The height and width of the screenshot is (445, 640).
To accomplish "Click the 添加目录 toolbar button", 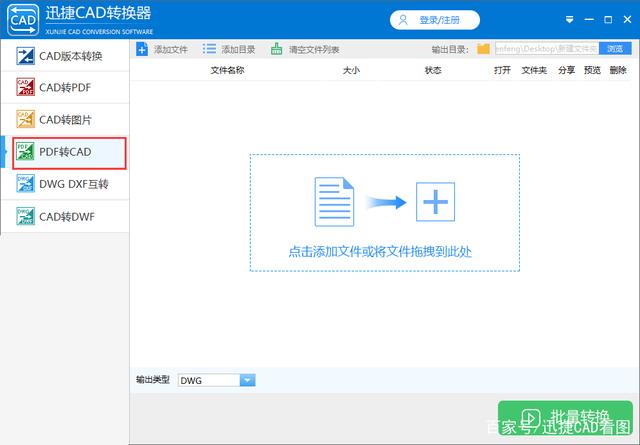I will (x=229, y=49).
